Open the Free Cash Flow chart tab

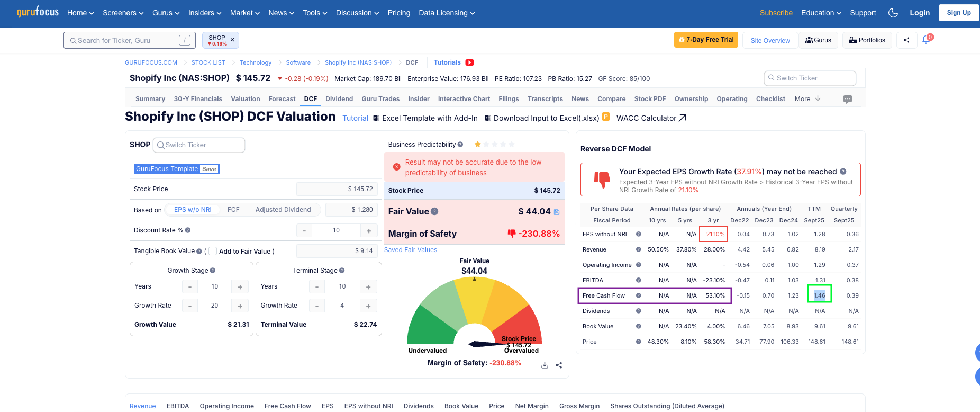pyautogui.click(x=287, y=406)
